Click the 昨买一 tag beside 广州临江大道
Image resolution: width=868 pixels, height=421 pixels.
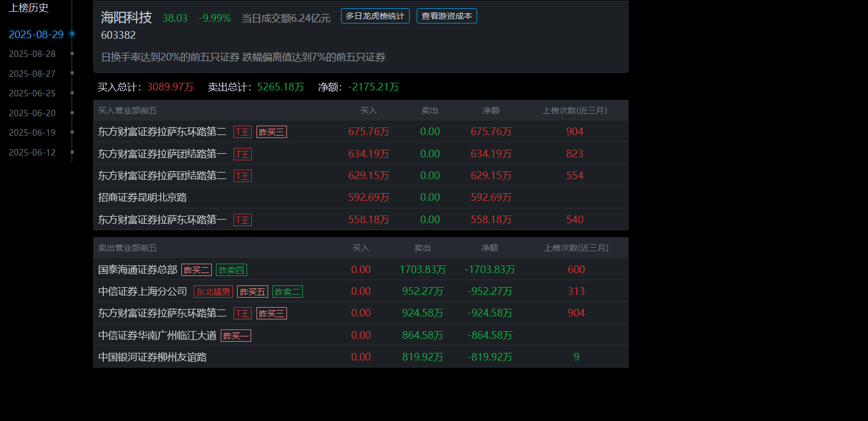[236, 335]
